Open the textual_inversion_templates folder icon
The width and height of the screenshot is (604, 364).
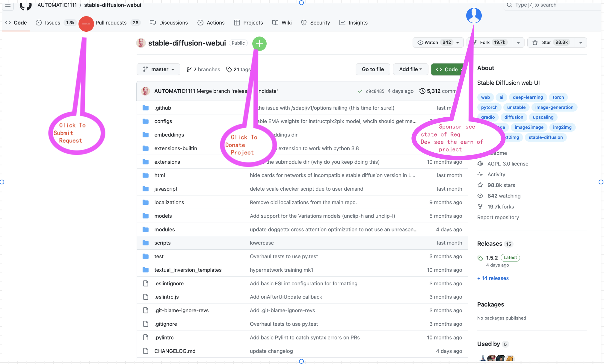[x=146, y=270]
